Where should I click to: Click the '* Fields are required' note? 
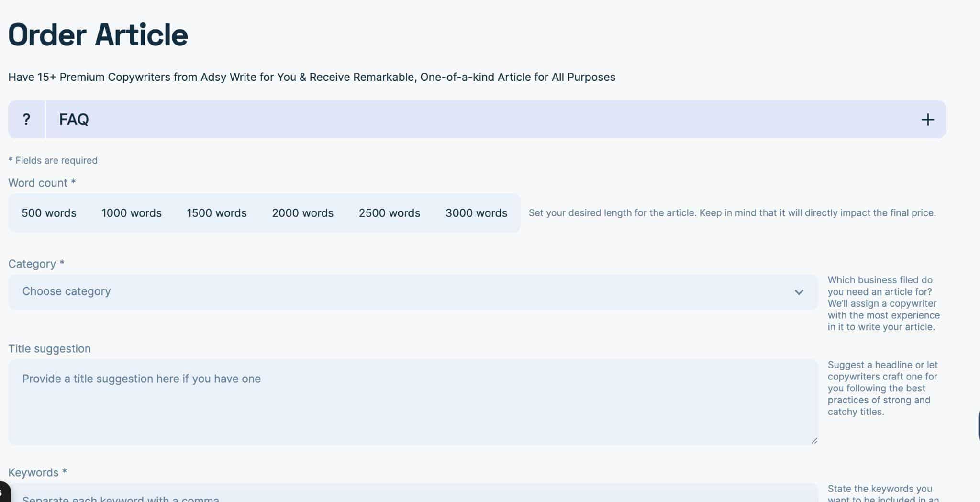[x=53, y=160]
